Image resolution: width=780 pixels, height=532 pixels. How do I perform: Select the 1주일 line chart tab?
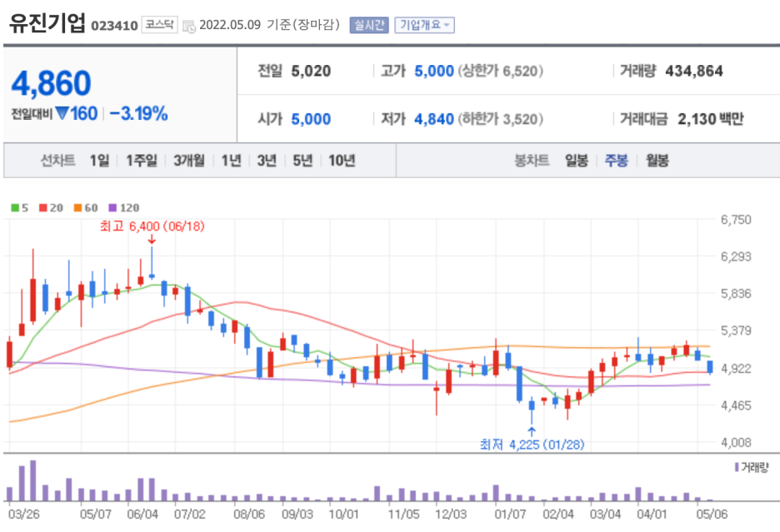(142, 160)
